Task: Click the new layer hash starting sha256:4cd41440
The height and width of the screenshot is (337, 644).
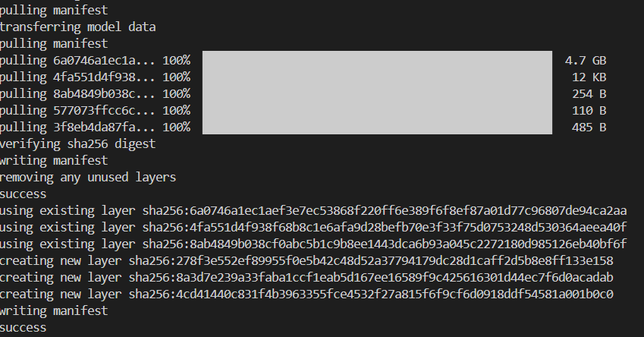Action: point(371,294)
